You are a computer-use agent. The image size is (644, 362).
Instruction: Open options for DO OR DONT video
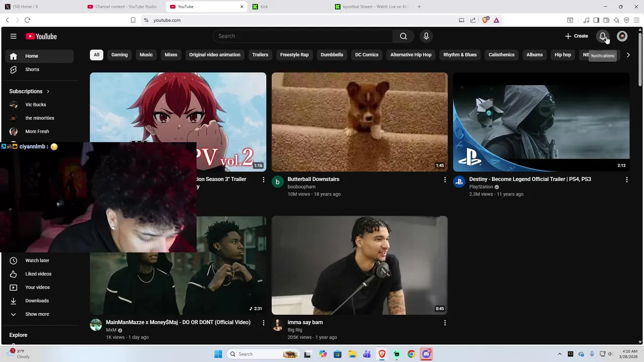coord(263,323)
